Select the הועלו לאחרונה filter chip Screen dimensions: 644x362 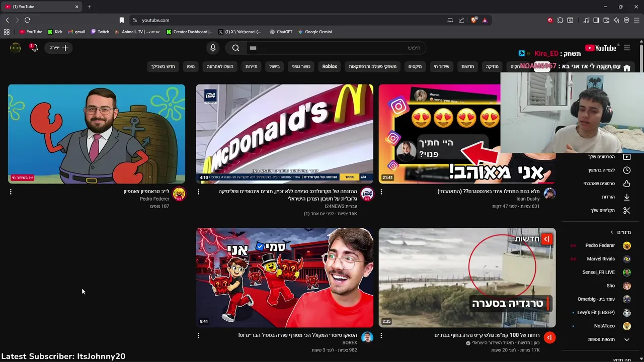click(x=220, y=66)
